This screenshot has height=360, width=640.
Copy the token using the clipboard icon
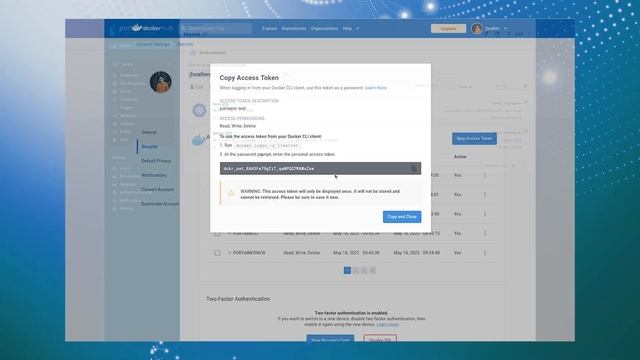point(414,169)
